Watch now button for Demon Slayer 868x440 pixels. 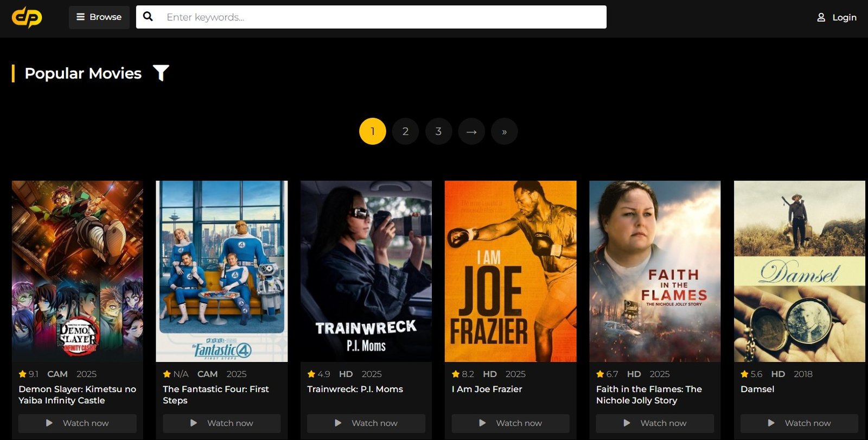(x=78, y=423)
